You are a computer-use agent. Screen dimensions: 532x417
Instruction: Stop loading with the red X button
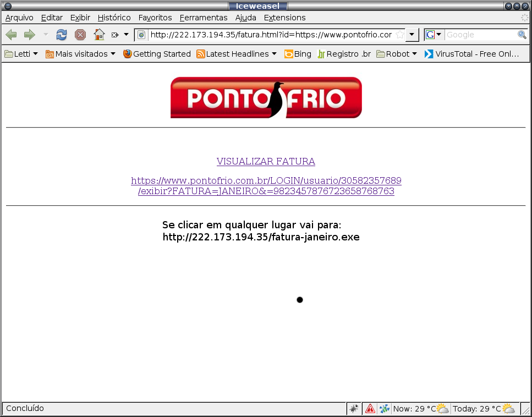[80, 35]
